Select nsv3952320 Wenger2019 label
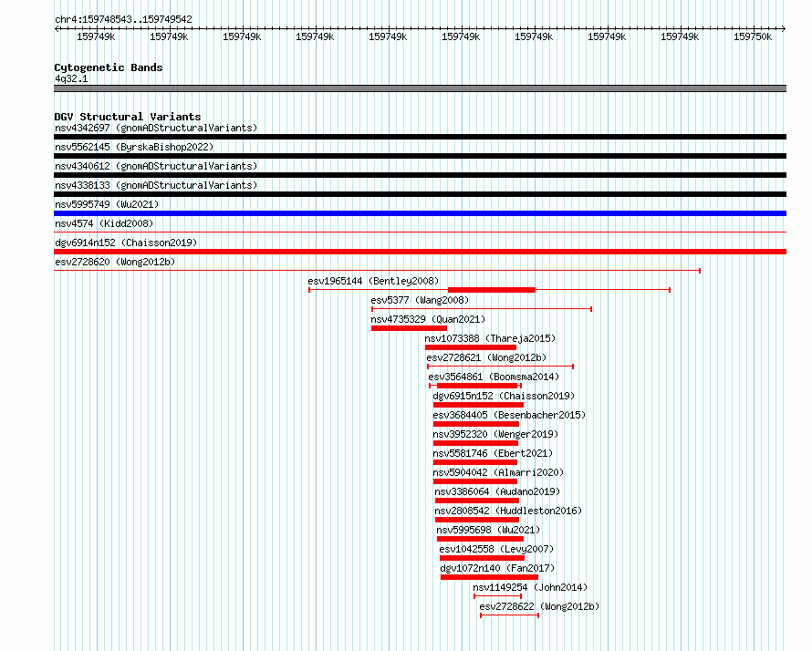The width and height of the screenshot is (812, 651). coord(495,434)
